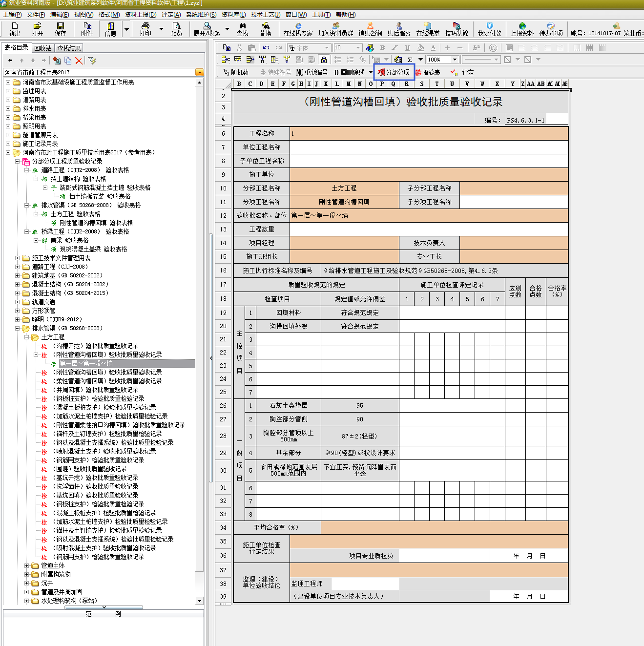Click the undo arrow icon
Image resolution: width=644 pixels, height=646 pixels.
[x=266, y=47]
